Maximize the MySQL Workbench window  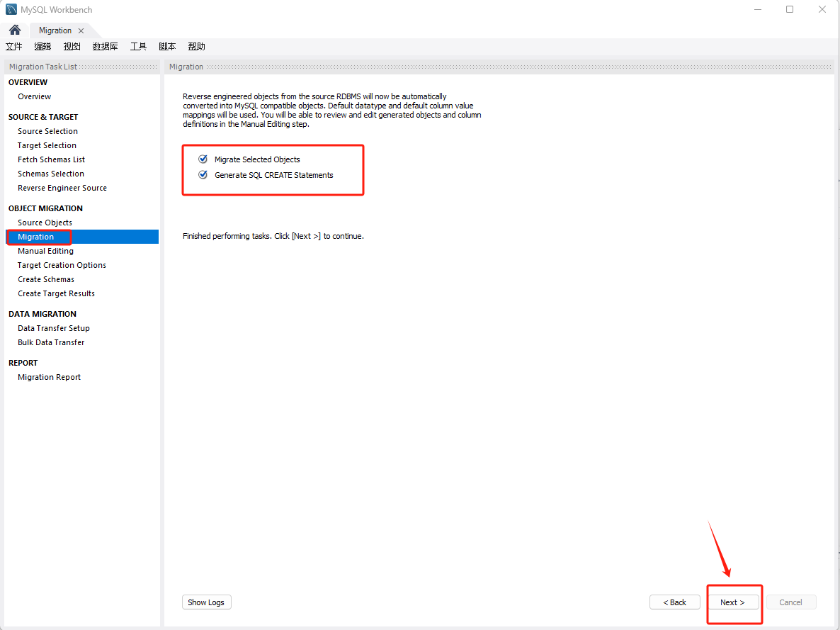790,10
